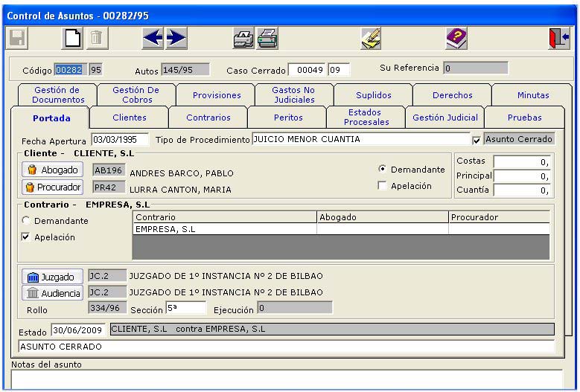Toggle the Asunto Cerrado checkbox
Screen dimensions: 580x392
(x=477, y=140)
